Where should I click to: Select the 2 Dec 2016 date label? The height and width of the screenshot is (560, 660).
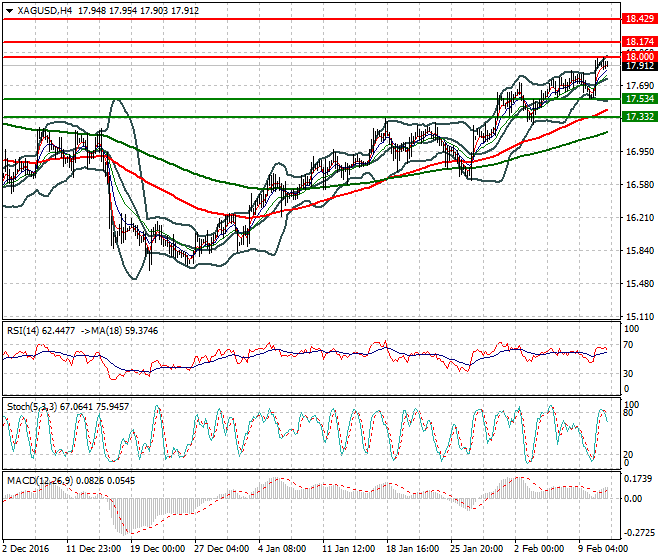(x=26, y=549)
